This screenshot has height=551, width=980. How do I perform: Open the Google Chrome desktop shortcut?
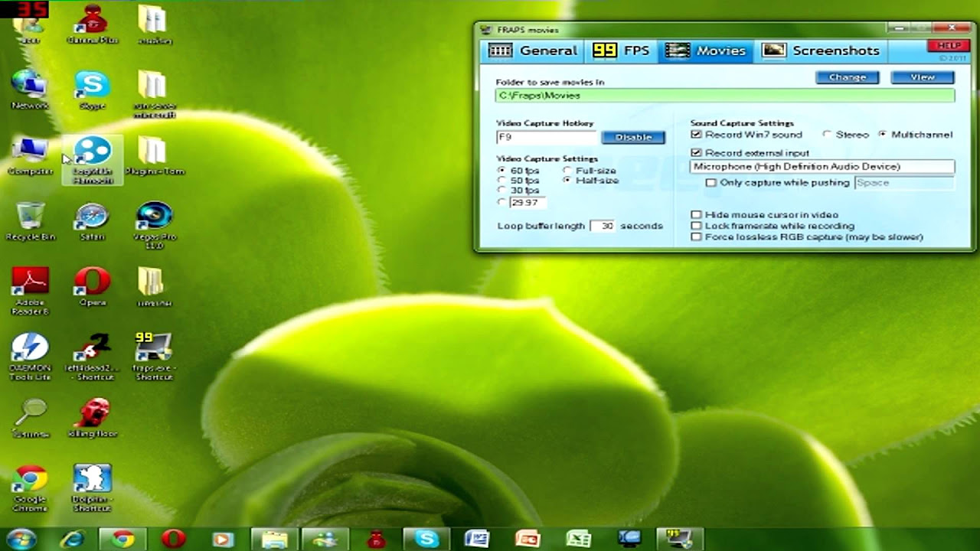click(30, 488)
